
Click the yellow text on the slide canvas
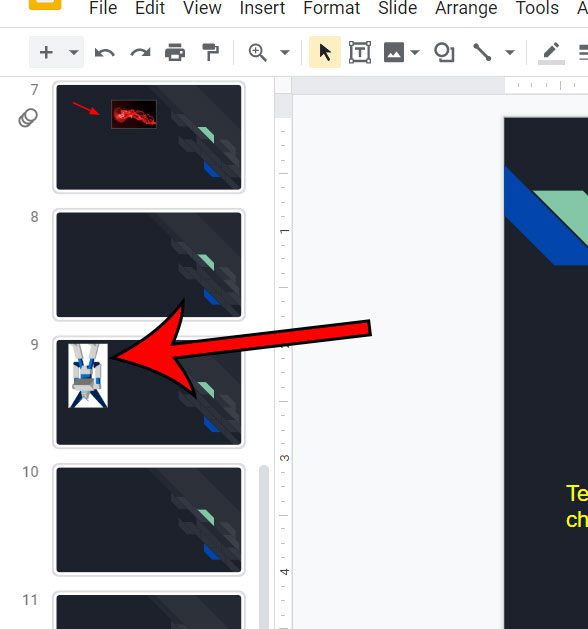pyautogui.click(x=577, y=506)
